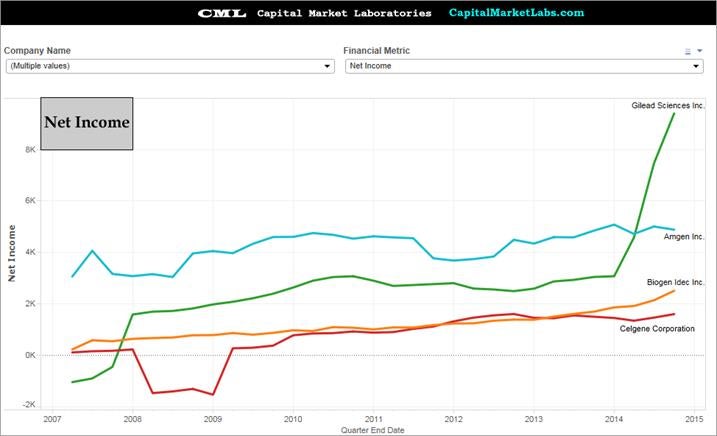Open the filter list icon at top right
Image resolution: width=717 pixels, height=436 pixels.
(687, 52)
